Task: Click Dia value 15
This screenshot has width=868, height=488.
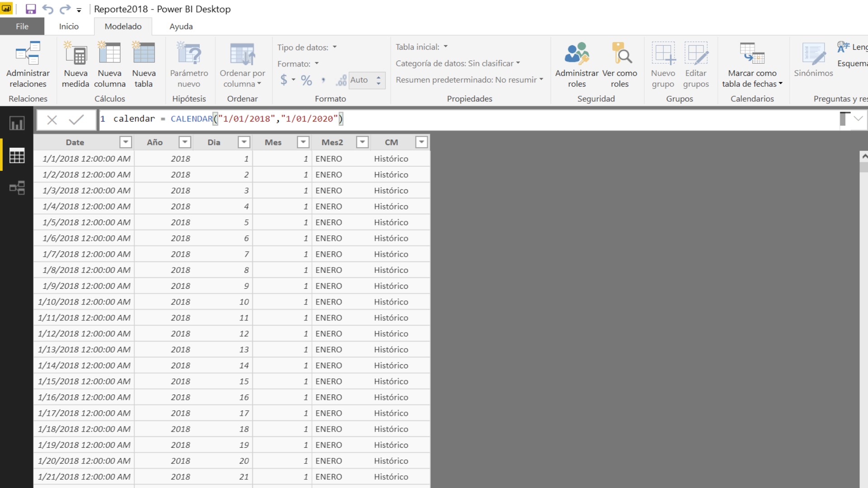Action: (244, 381)
